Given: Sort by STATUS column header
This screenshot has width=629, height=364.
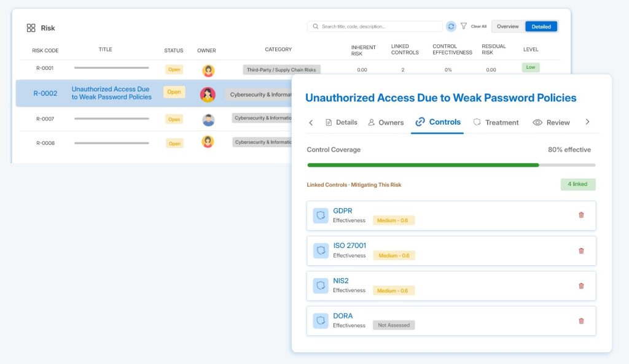Looking at the screenshot, I should [174, 50].
